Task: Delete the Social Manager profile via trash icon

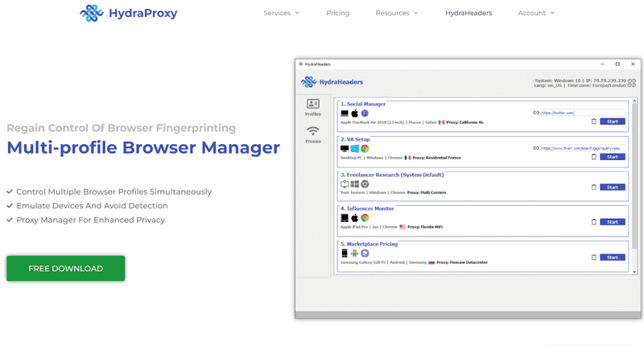Action: (x=593, y=122)
